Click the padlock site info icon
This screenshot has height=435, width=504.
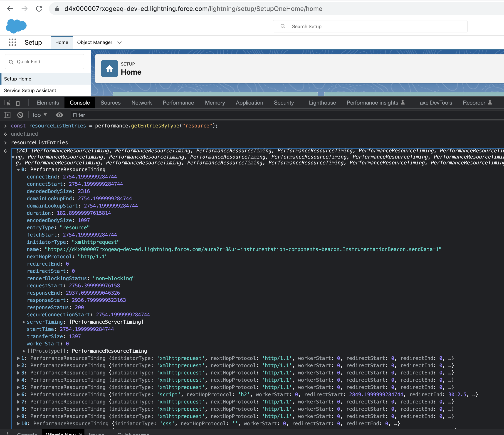coord(57,9)
